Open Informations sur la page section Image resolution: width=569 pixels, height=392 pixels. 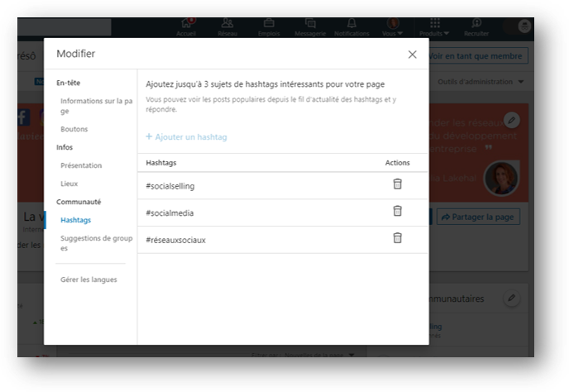click(x=96, y=106)
